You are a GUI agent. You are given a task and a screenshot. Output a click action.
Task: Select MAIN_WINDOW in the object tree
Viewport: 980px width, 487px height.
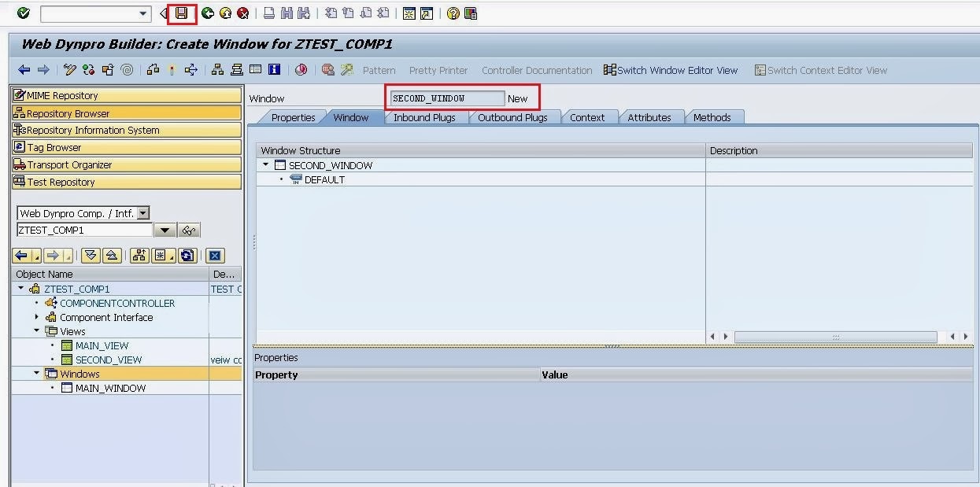(x=110, y=388)
